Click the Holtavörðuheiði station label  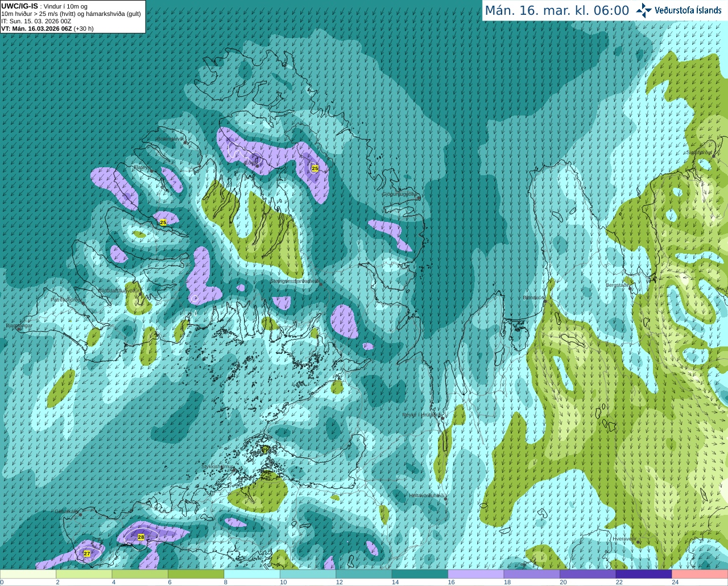coord(427,496)
